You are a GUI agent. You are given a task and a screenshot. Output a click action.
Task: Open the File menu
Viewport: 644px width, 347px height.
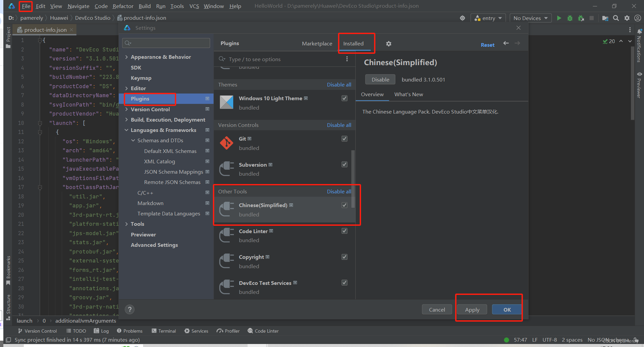26,6
